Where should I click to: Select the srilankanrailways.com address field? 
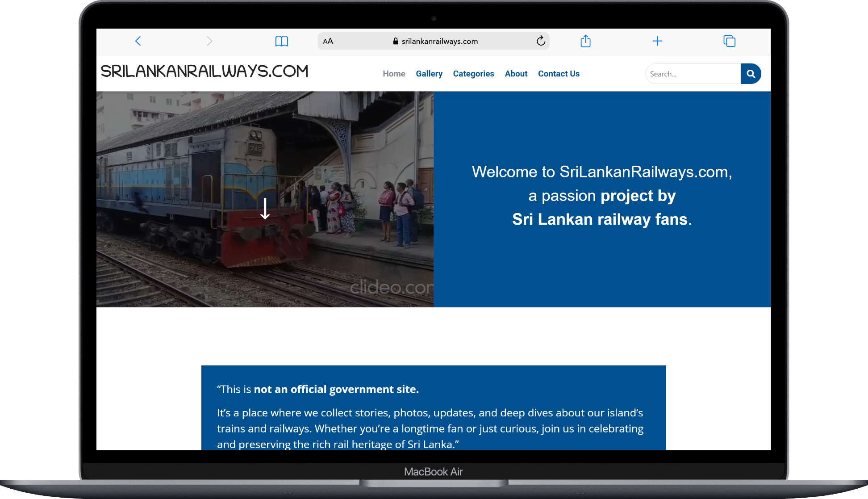tap(439, 41)
